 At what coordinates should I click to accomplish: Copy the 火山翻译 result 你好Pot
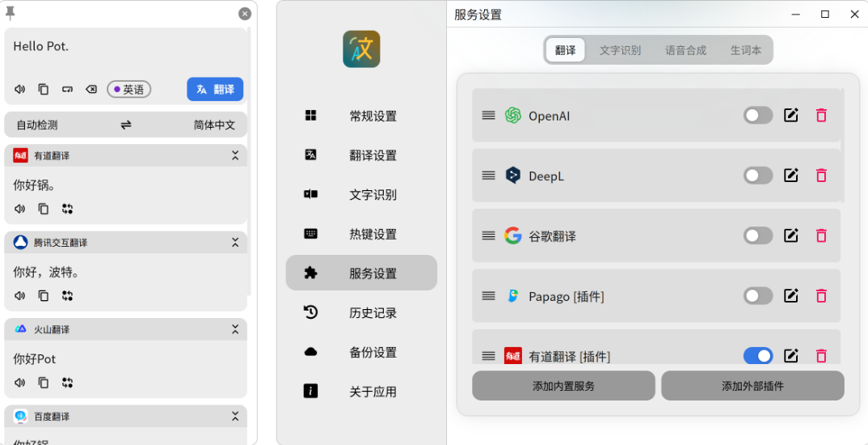click(44, 383)
